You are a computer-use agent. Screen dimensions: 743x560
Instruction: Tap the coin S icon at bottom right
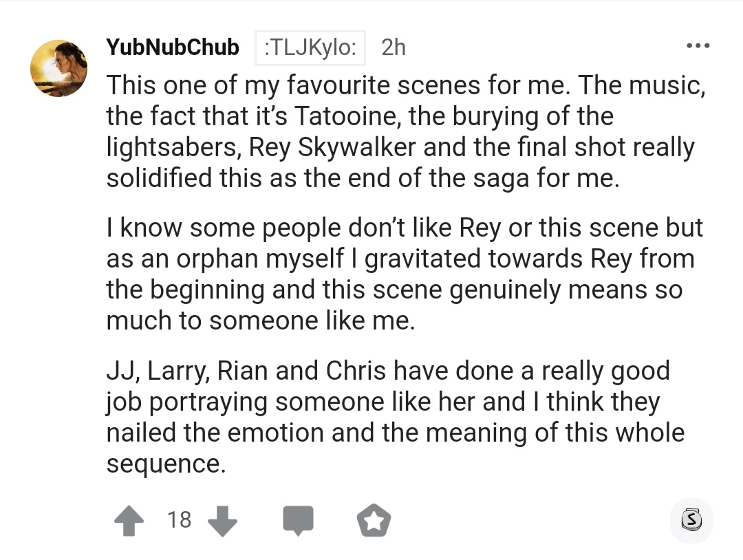(x=691, y=520)
